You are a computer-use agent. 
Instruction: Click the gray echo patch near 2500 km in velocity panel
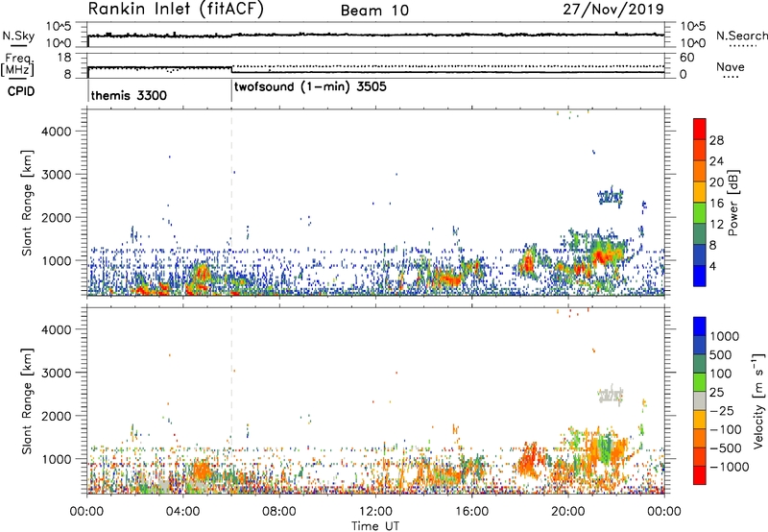pos(611,396)
